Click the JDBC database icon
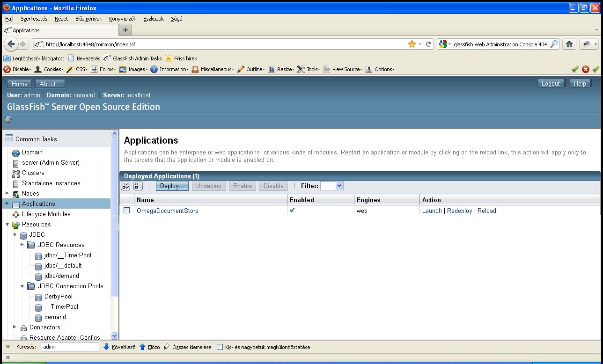Image resolution: width=603 pixels, height=364 pixels. click(x=23, y=235)
